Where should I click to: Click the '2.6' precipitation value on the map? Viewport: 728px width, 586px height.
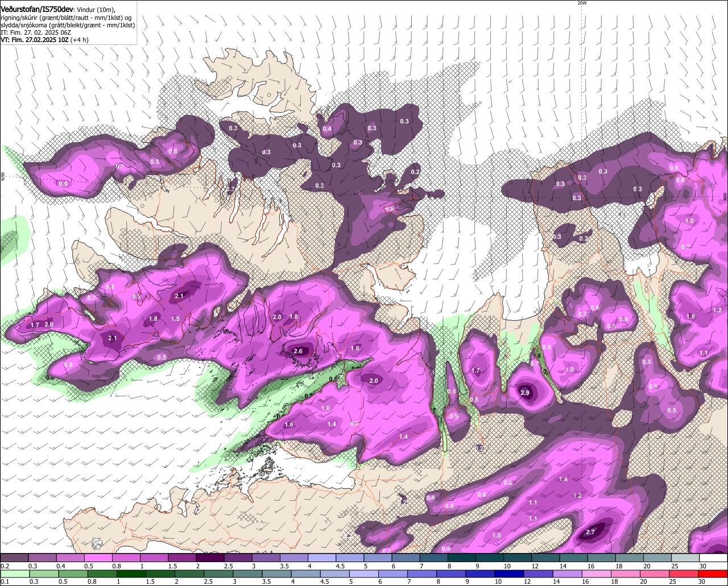pyautogui.click(x=298, y=351)
